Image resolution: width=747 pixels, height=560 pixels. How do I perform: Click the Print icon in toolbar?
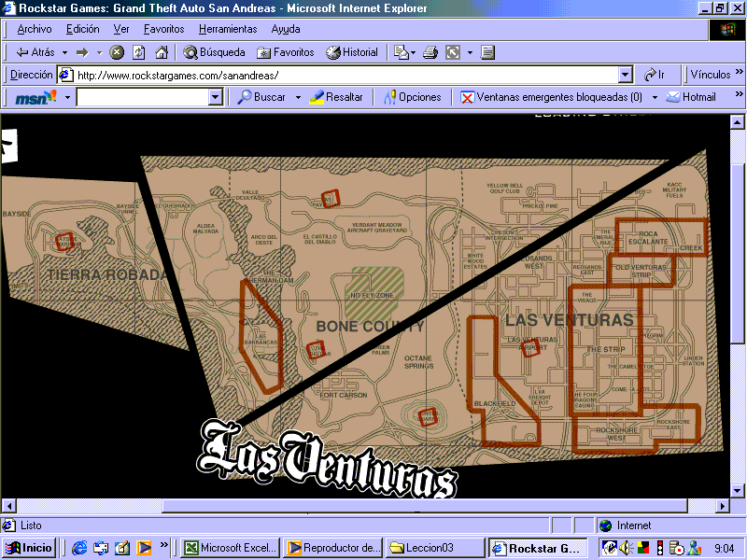coord(430,52)
